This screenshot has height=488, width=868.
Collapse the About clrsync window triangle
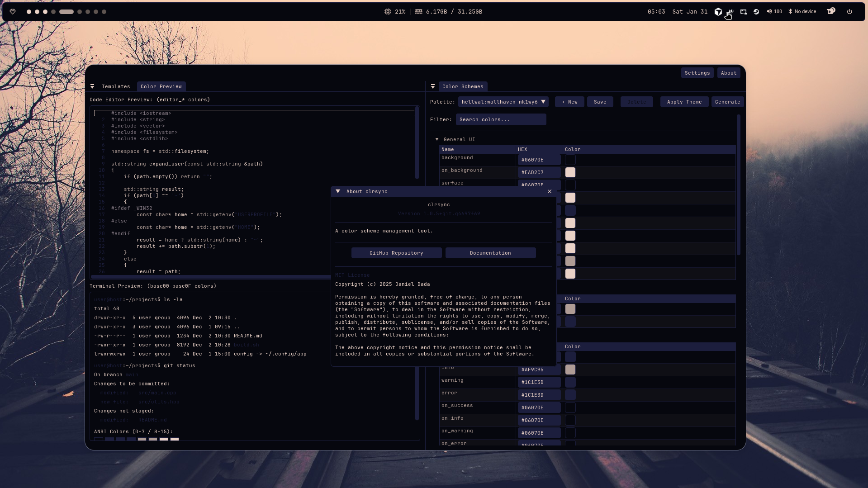(338, 191)
